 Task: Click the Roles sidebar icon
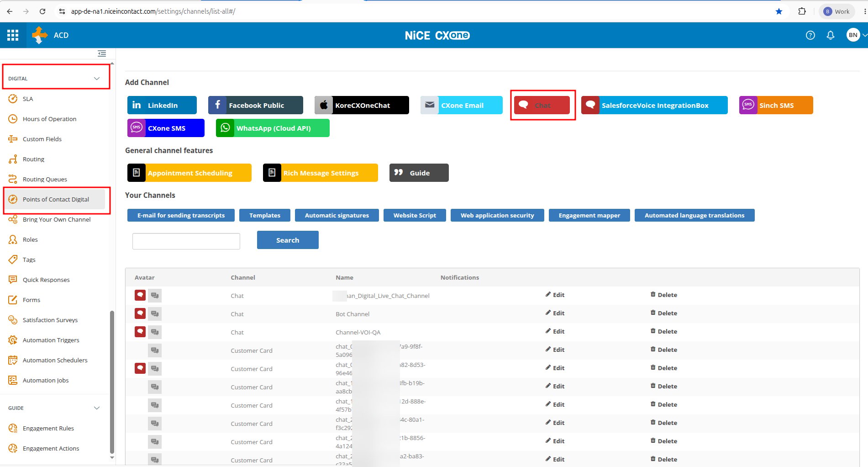coord(13,239)
